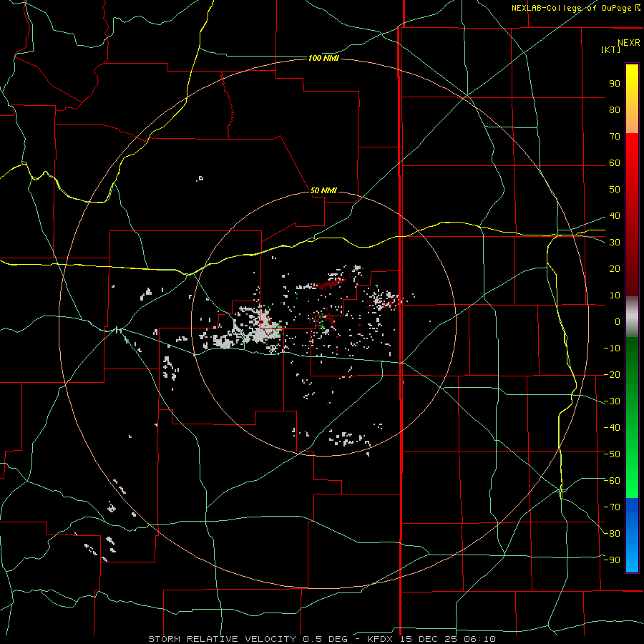The width and height of the screenshot is (644, 644).
Task: Click the 50 value on the velocity scale
Action: point(615,190)
